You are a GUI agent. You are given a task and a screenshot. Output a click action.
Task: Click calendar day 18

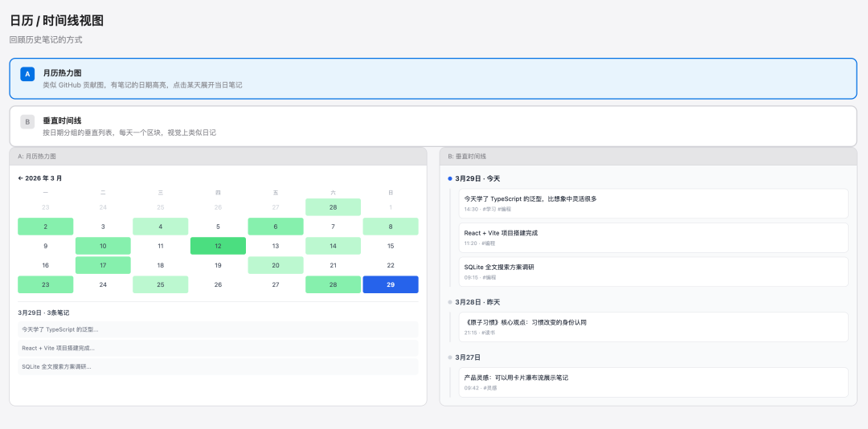tap(161, 265)
